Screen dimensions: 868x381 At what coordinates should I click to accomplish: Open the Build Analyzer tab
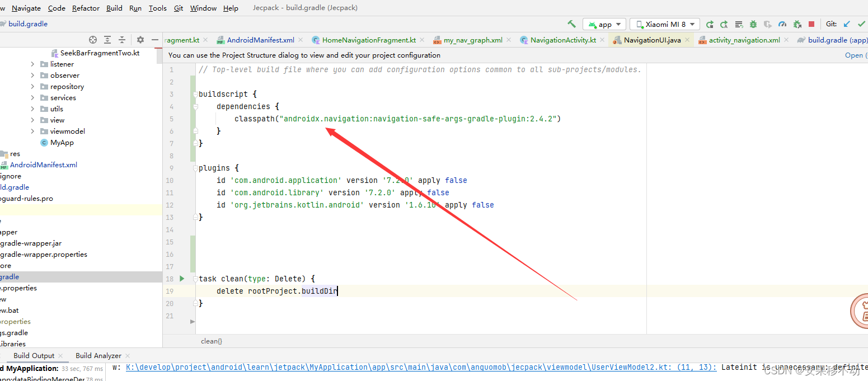click(98, 355)
